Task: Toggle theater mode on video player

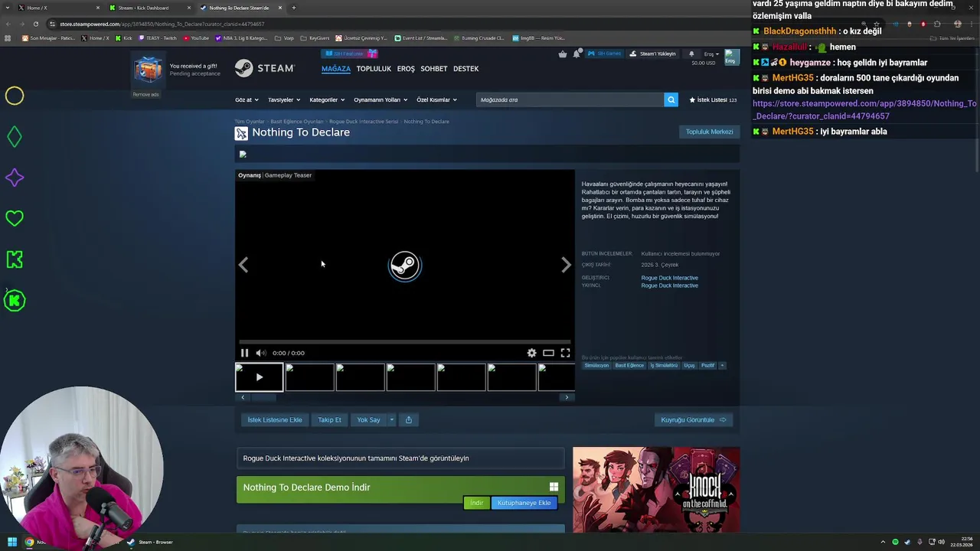Action: coord(548,353)
